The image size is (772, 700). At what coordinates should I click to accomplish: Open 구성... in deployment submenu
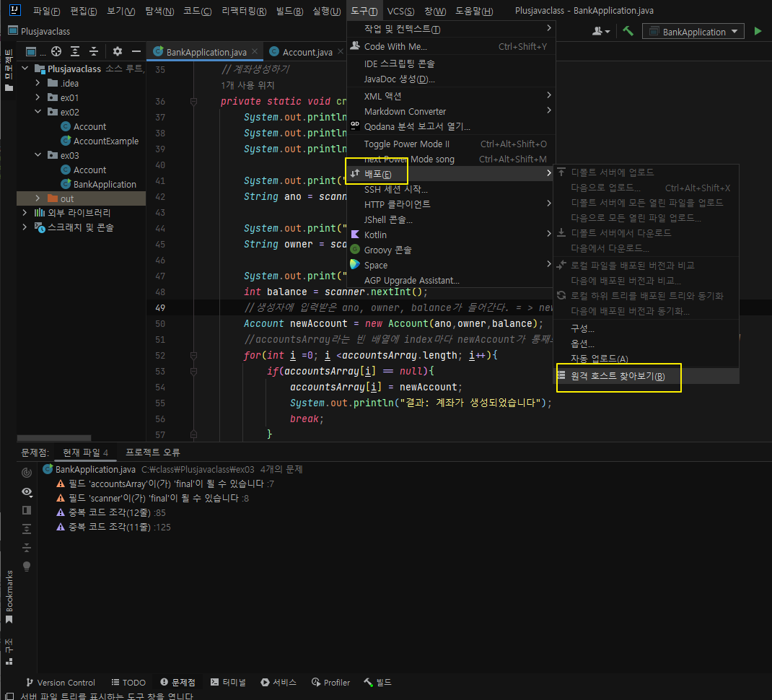pyautogui.click(x=646, y=328)
